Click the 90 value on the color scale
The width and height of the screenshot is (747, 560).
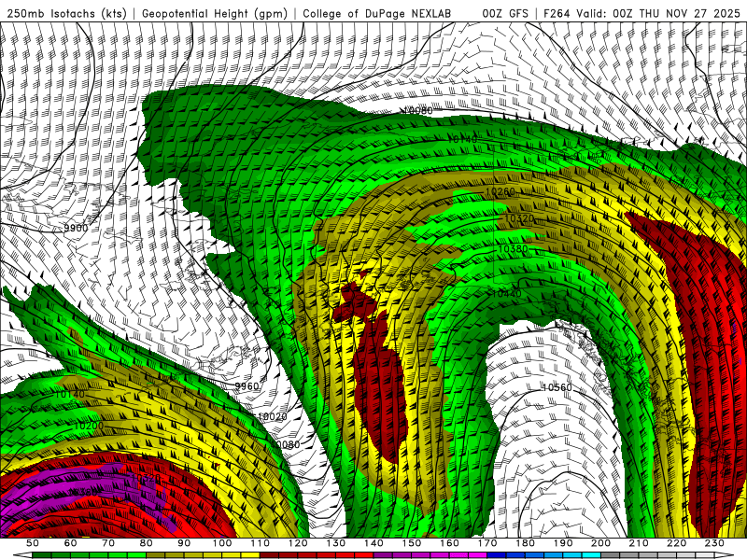tap(184, 543)
